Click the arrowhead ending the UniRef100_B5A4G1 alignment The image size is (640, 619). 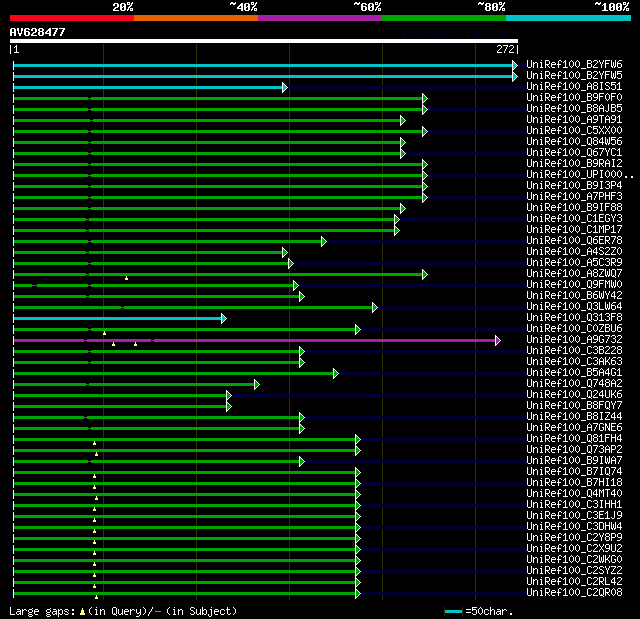point(336,373)
